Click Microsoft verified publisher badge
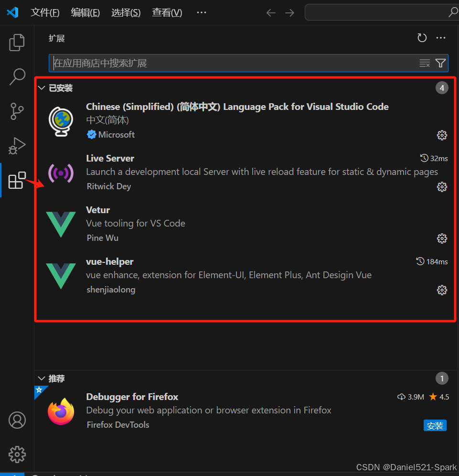The image size is (459, 476). click(x=91, y=134)
